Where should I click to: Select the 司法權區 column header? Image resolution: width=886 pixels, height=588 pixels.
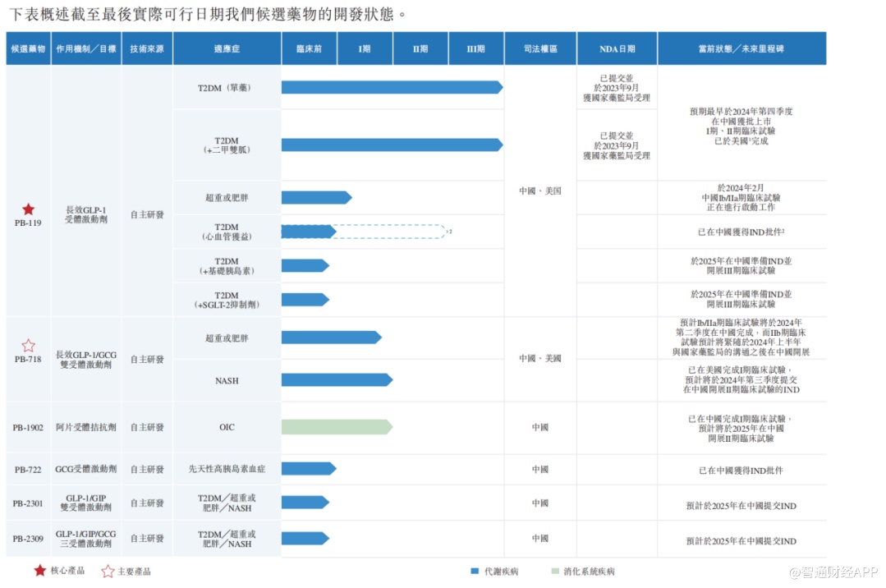tap(540, 48)
